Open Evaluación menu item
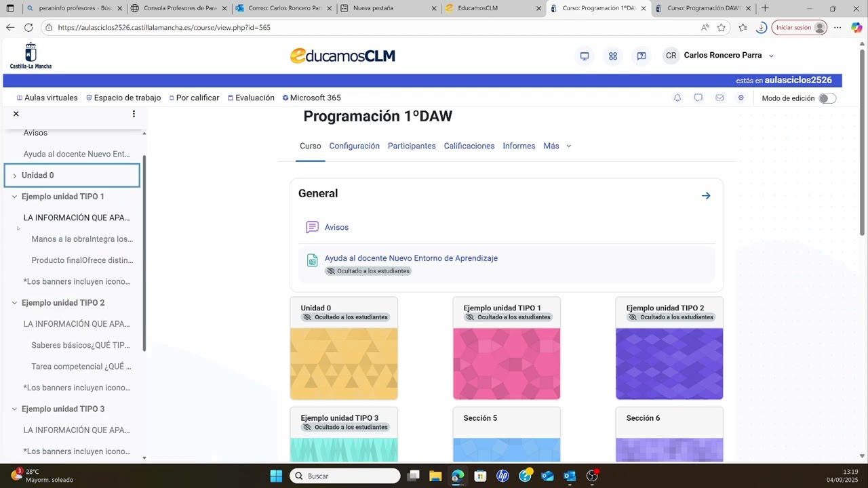 coord(251,98)
